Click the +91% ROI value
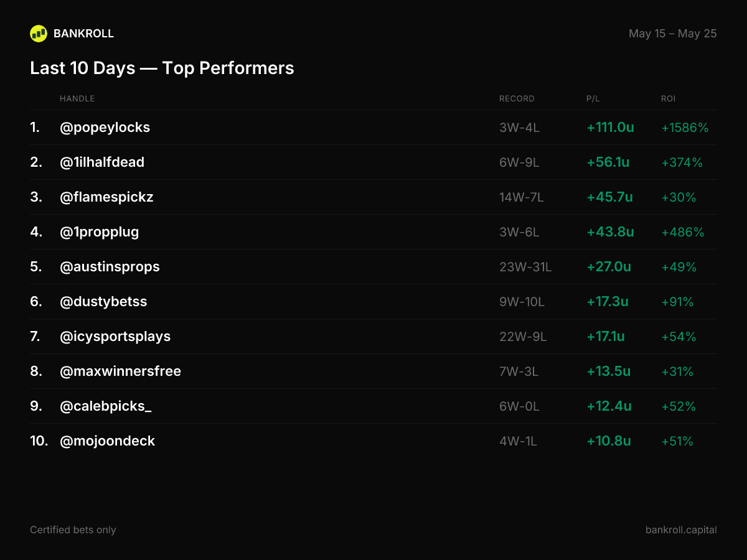Screen dimensions: 747x560 pyautogui.click(x=677, y=302)
